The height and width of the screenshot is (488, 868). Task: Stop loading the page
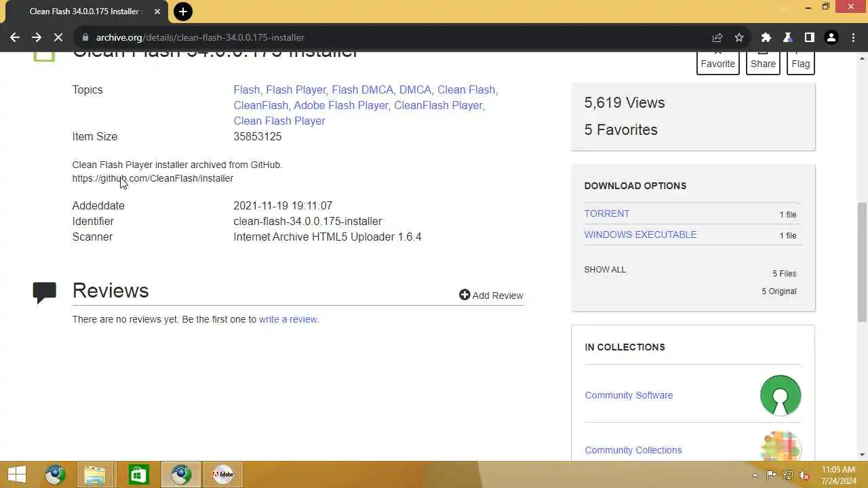point(58,37)
